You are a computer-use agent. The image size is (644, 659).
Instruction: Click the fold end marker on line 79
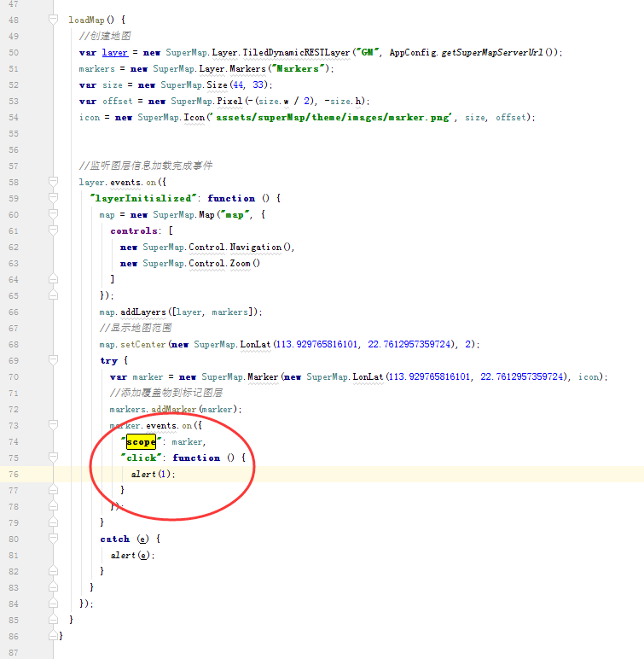click(x=53, y=522)
